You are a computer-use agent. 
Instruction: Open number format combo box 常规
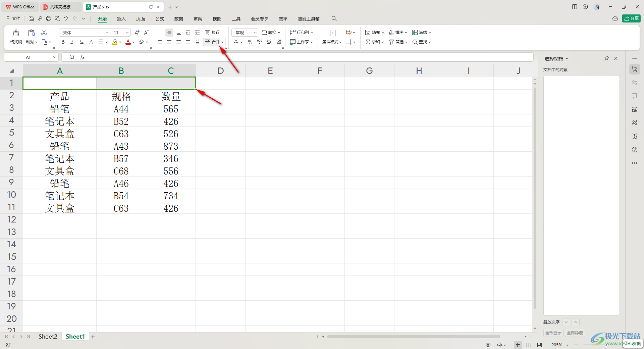pyautogui.click(x=245, y=33)
